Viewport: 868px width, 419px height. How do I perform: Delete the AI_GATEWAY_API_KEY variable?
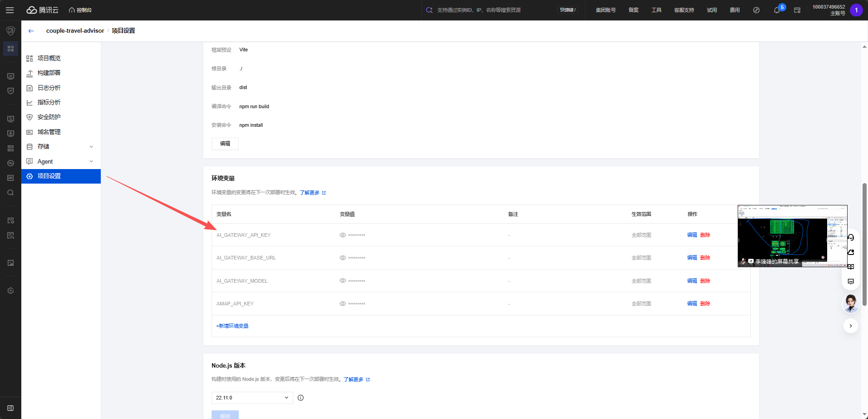coord(705,235)
